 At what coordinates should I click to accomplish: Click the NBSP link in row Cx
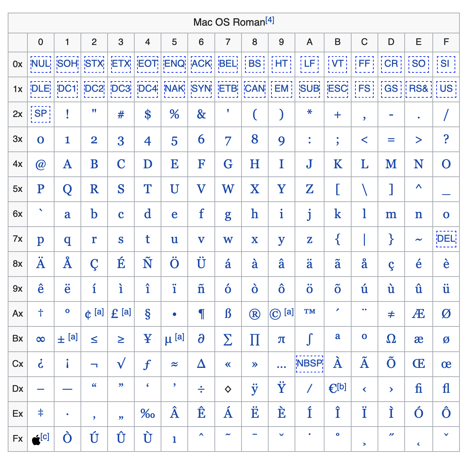point(309,363)
